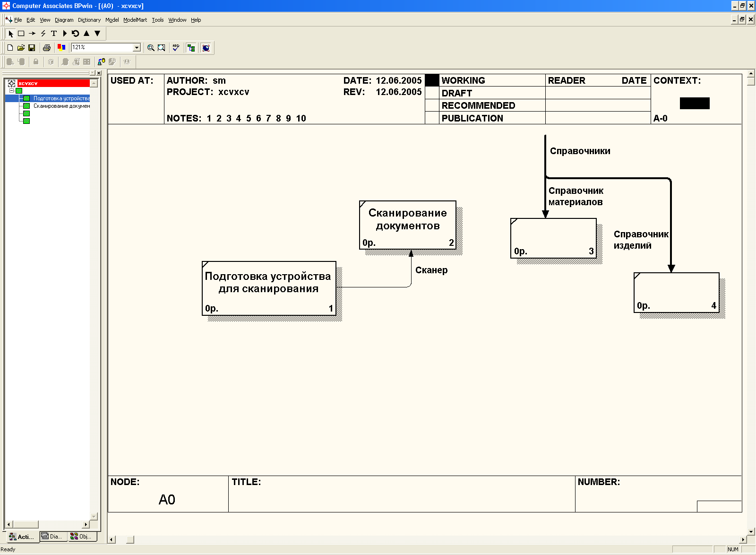The width and height of the screenshot is (756, 555).
Task: Switch to the Activities explorer tab
Action: pyautogui.click(x=22, y=537)
